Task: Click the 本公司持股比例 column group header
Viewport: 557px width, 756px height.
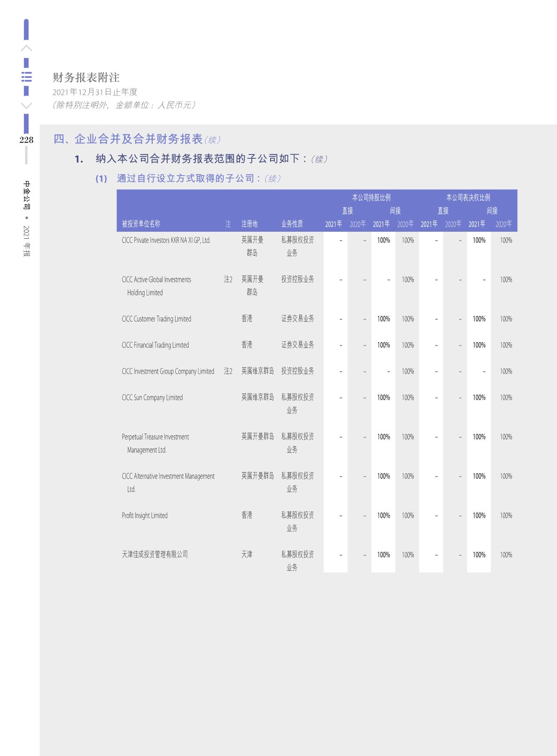Action: [371, 198]
